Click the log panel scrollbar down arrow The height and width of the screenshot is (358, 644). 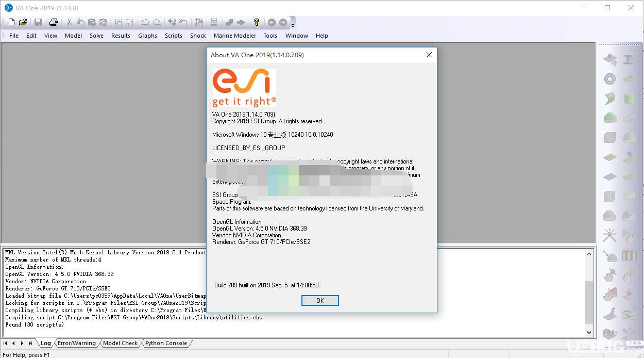[x=590, y=333]
